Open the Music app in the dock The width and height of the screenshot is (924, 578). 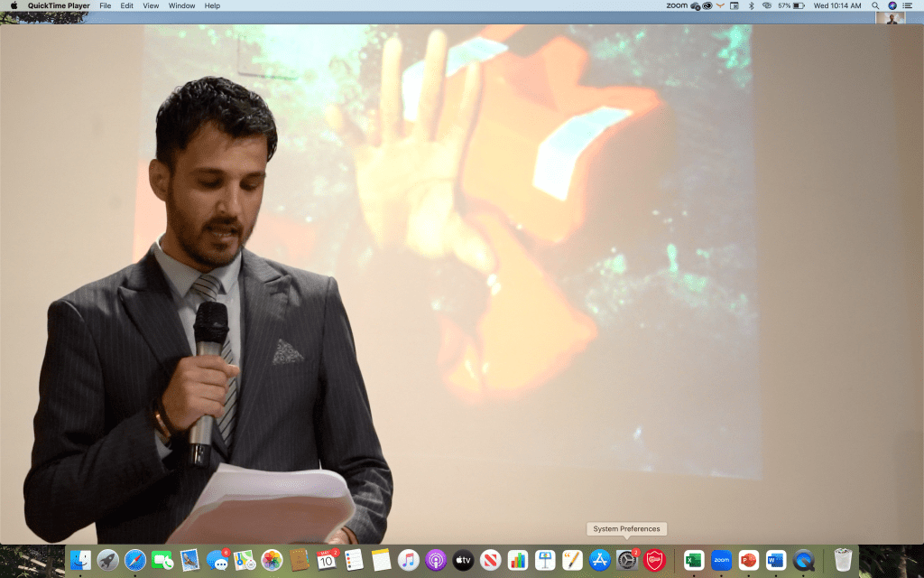[x=409, y=560]
